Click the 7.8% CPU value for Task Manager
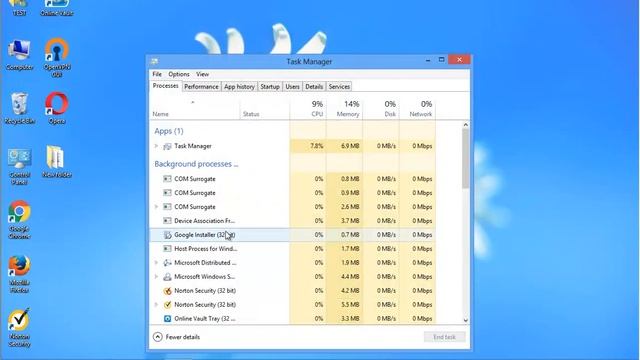The image size is (640, 360). tap(317, 146)
